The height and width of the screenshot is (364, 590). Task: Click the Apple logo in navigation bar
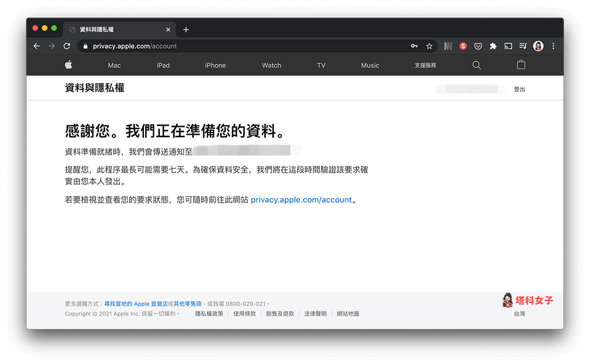click(69, 65)
